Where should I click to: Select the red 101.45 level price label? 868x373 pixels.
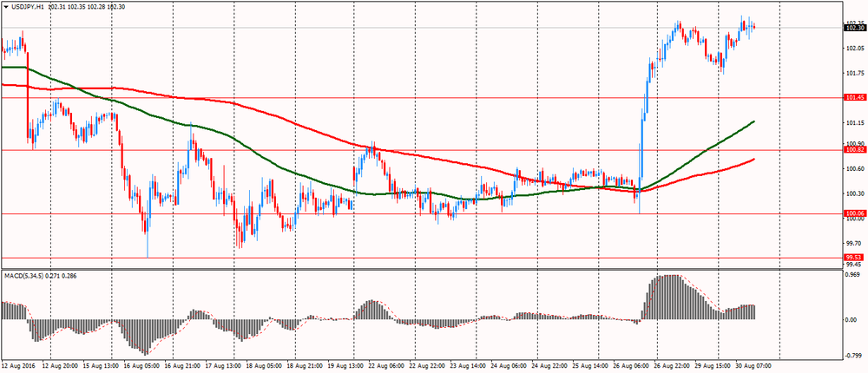(855, 97)
